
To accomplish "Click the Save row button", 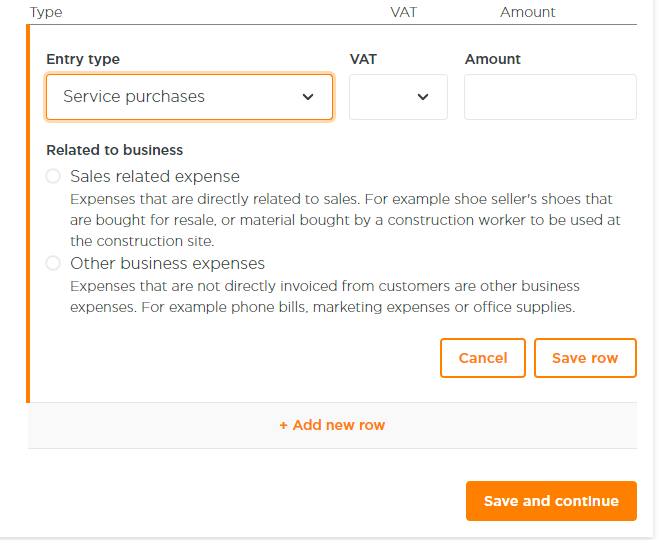I will (585, 358).
